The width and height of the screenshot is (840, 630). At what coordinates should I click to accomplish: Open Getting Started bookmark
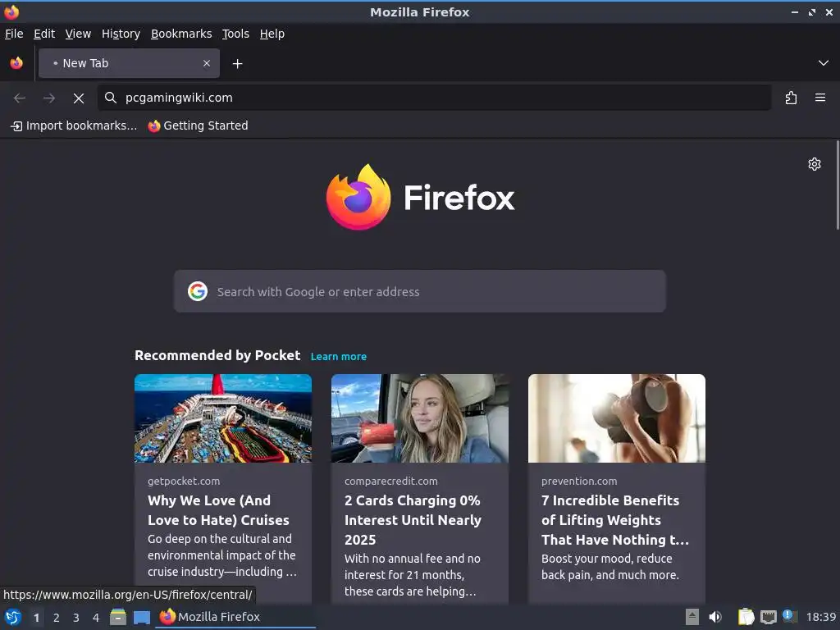[199, 126]
